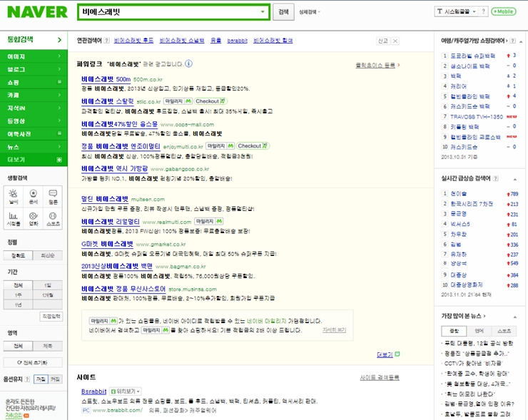528x420 pixels.
Task: Open the 지식iN search category
Action: tap(34, 108)
